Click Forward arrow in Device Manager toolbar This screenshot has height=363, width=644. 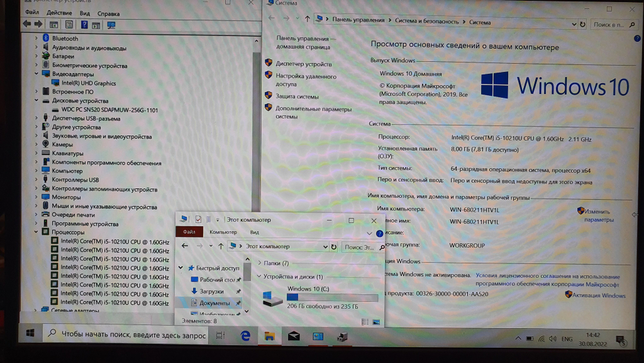(x=38, y=25)
